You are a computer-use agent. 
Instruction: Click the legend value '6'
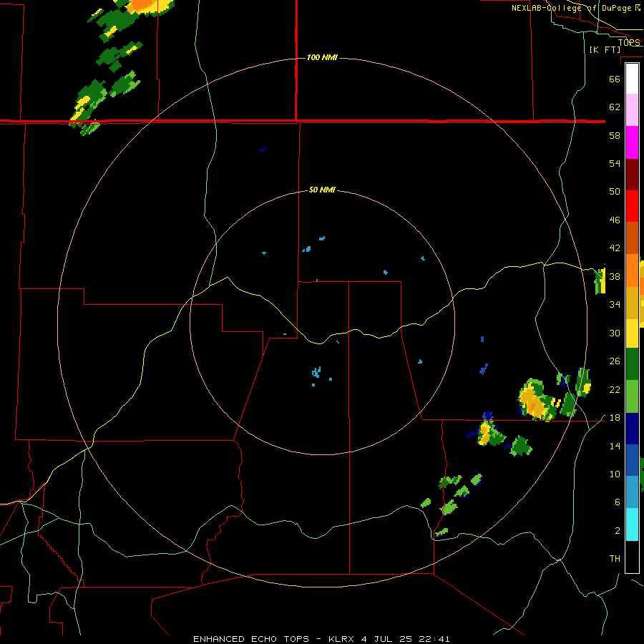[x=617, y=502]
